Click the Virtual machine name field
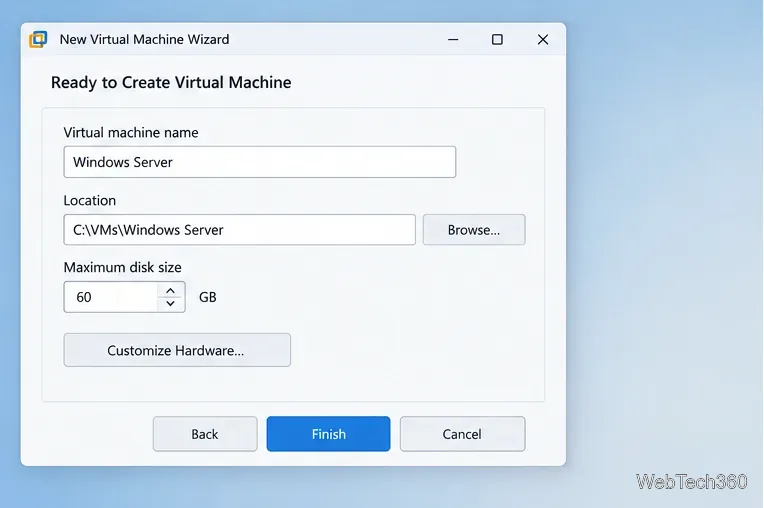The height and width of the screenshot is (508, 764). 260,162
